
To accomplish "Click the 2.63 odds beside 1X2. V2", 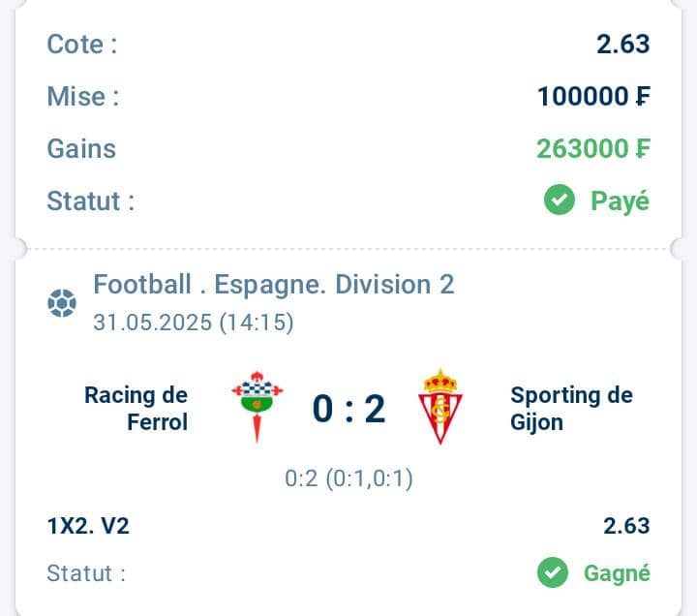I will tap(626, 526).
